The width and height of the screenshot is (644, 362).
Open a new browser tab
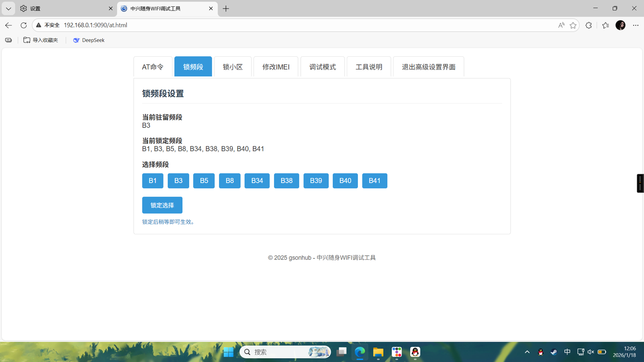click(x=226, y=8)
